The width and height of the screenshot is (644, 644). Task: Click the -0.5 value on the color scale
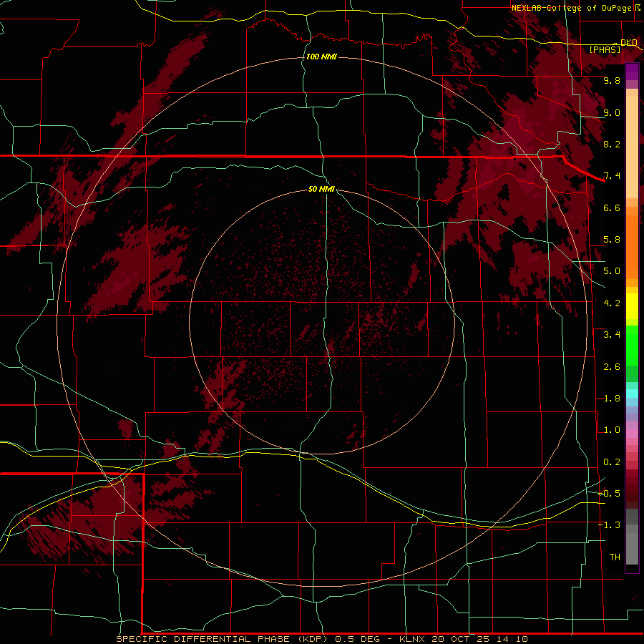coord(609,494)
